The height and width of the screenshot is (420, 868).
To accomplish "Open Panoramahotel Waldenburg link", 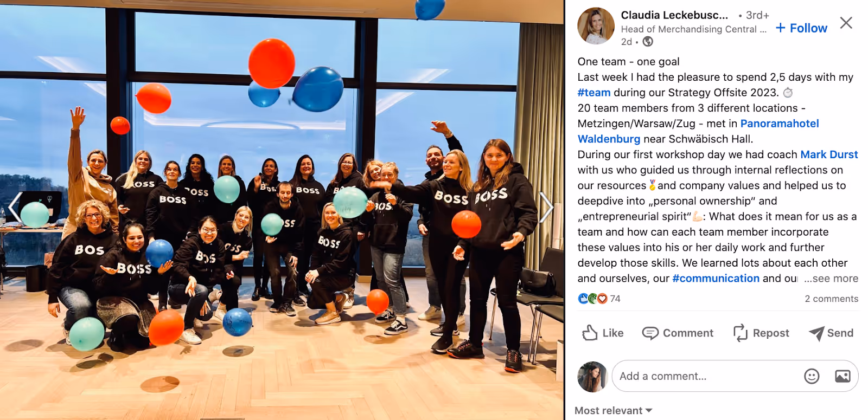I will coord(698,131).
